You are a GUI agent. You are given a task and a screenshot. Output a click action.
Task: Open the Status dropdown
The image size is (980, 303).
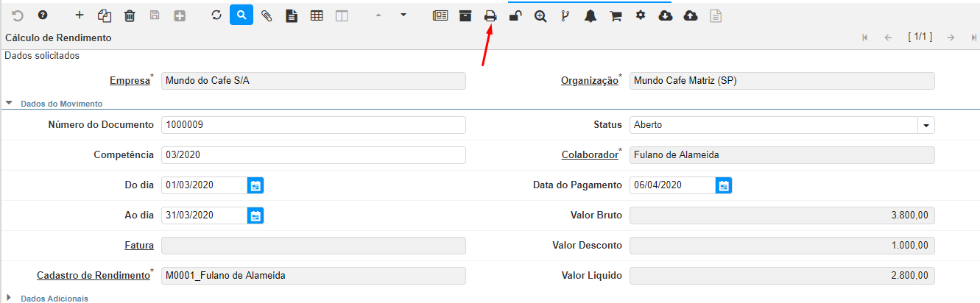pyautogui.click(x=926, y=125)
